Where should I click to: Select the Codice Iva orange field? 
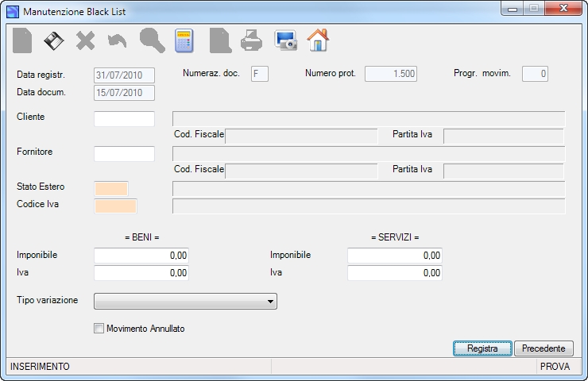coord(115,206)
